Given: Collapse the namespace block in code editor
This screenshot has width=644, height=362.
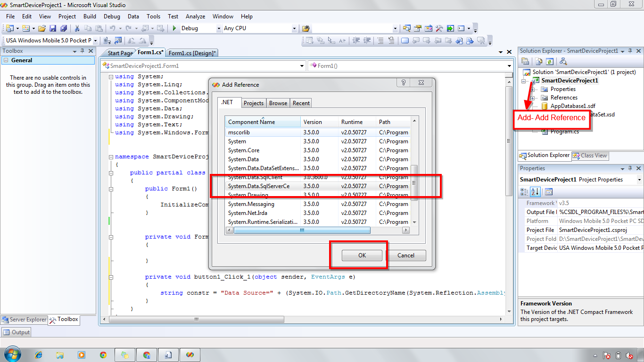Looking at the screenshot, I should click(x=111, y=157).
